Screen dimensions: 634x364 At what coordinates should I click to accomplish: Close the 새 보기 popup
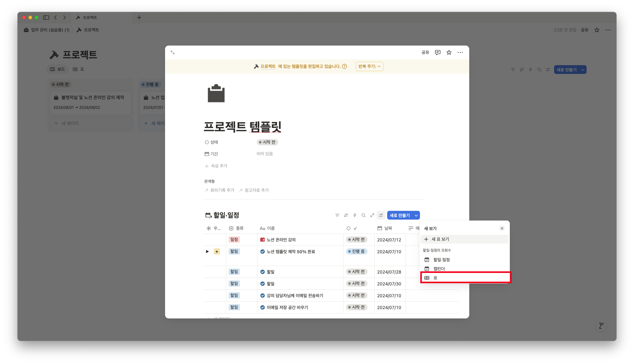point(502,228)
